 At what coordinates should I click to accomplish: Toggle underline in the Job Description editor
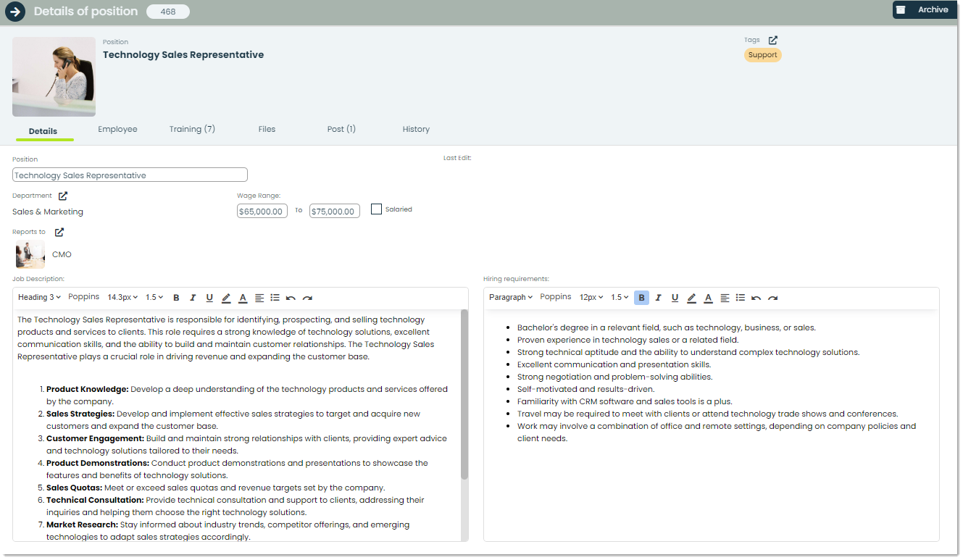tap(209, 297)
